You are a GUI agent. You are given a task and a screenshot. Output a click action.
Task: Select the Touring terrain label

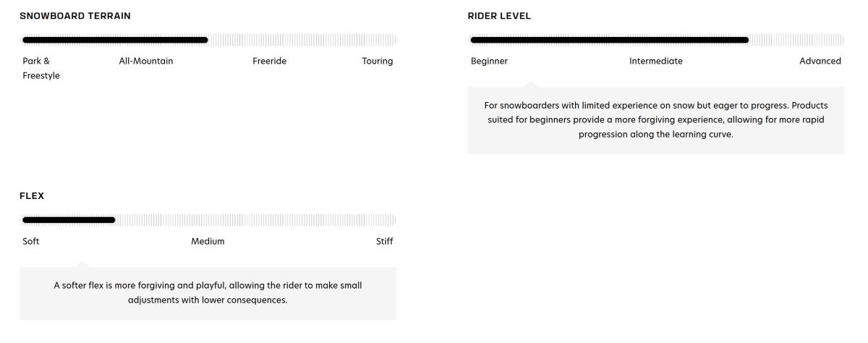(378, 62)
